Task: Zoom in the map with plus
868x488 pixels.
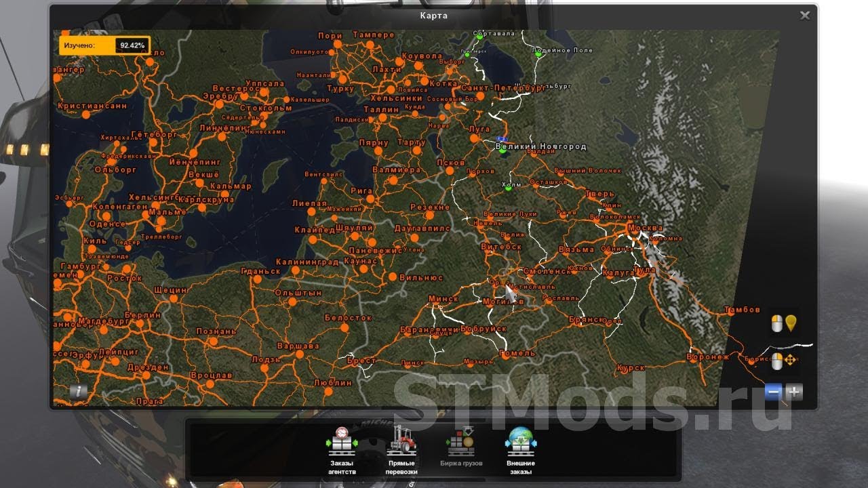Action: tap(793, 392)
